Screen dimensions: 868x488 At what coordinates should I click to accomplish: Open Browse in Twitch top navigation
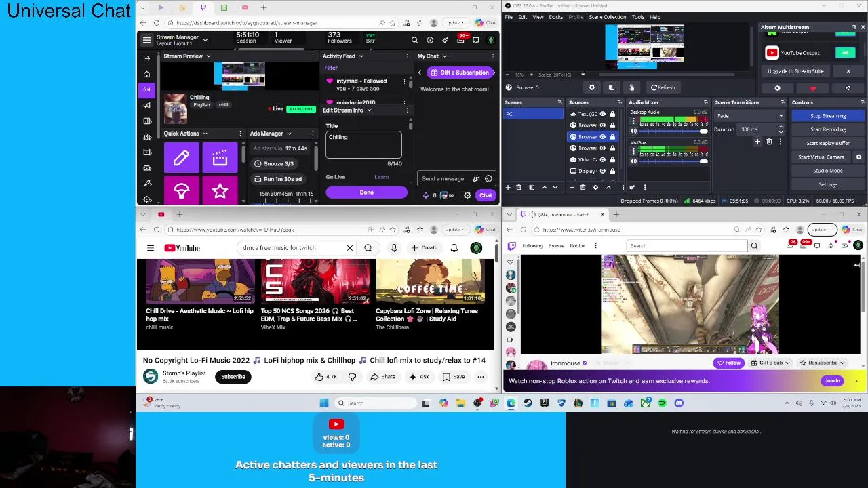tap(556, 246)
